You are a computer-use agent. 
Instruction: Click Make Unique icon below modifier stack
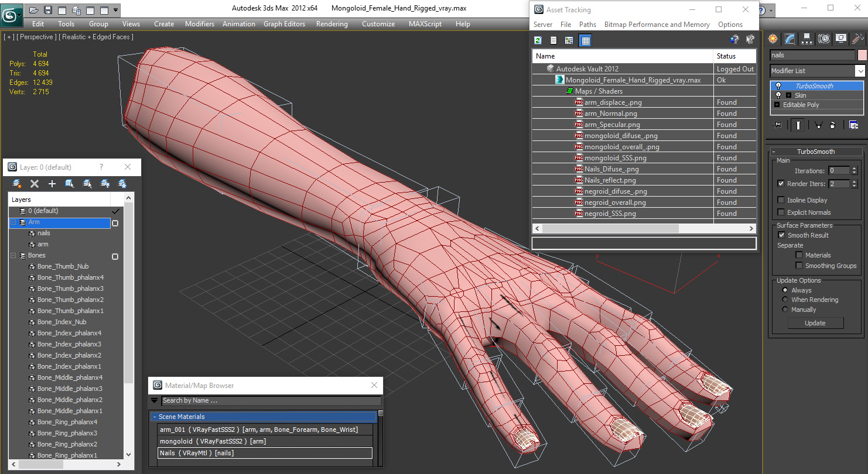tap(819, 125)
